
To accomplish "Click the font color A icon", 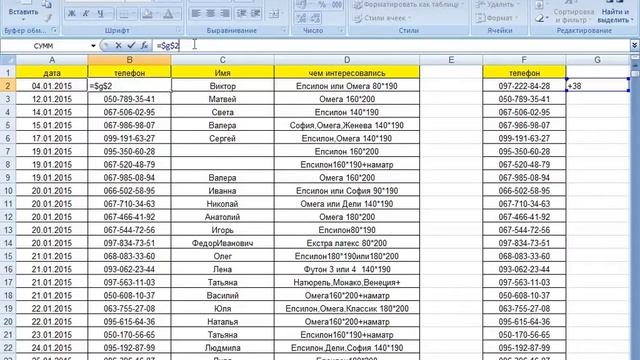I will click(167, 14).
